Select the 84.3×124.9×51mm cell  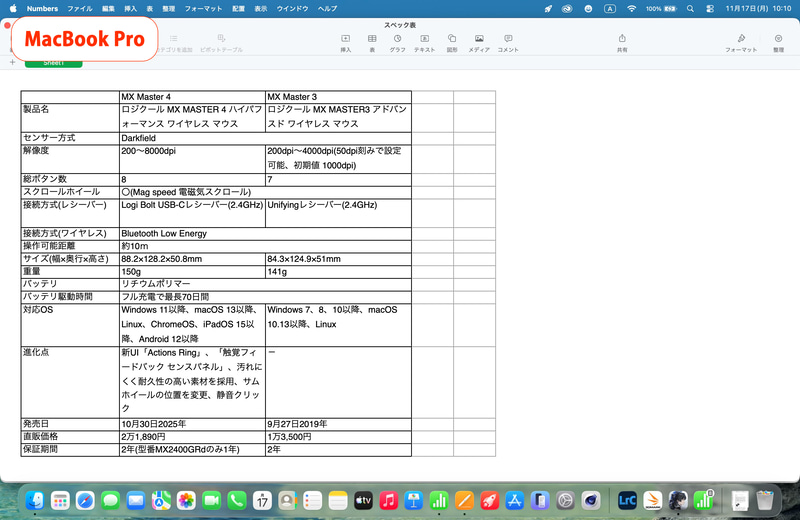point(338,259)
